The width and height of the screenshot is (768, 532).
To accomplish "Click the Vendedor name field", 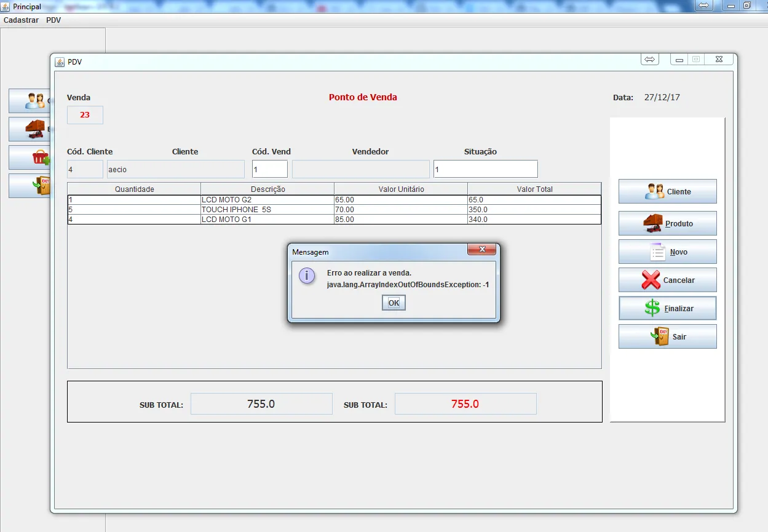I will [360, 169].
